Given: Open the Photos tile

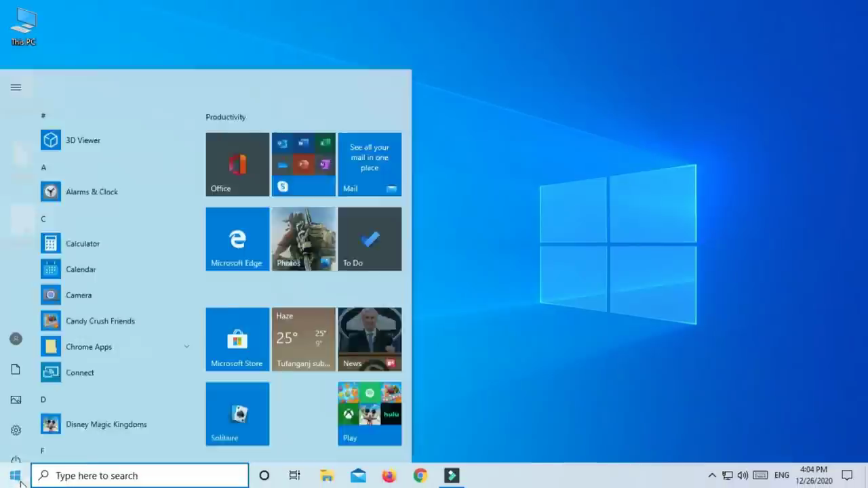Looking at the screenshot, I should click(x=304, y=239).
